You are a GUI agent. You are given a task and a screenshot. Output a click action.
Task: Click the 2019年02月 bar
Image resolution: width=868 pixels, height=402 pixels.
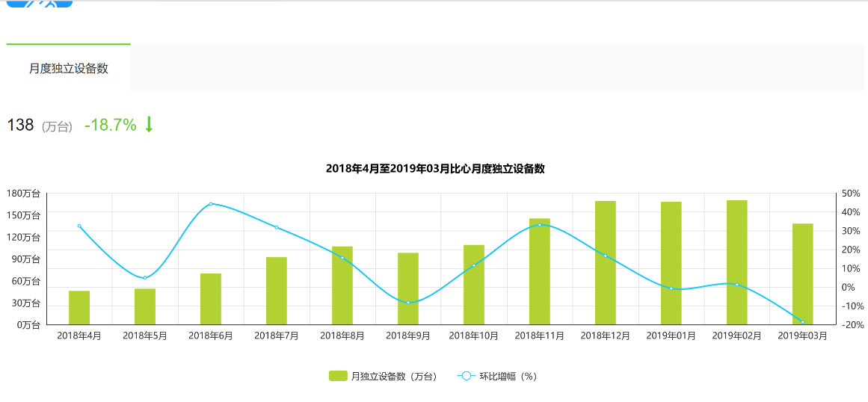(x=737, y=262)
